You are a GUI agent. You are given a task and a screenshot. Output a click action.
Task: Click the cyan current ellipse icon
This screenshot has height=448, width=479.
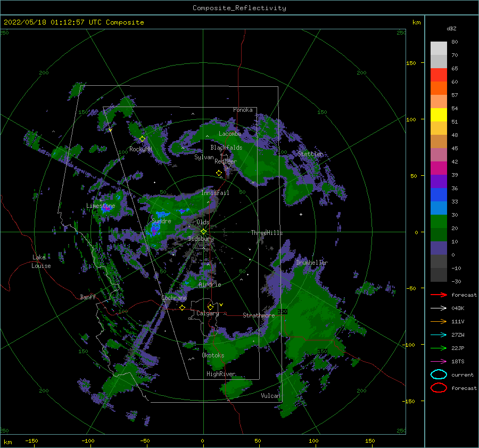pyautogui.click(x=439, y=374)
